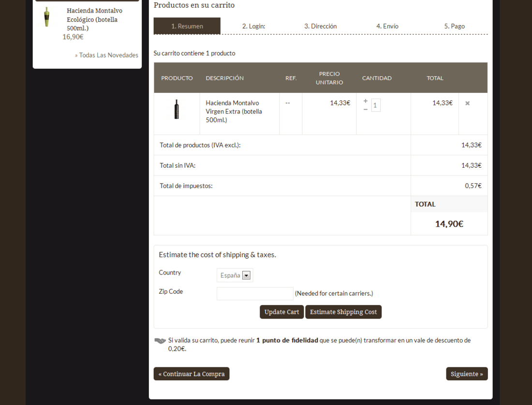
Task: Focus the Zip Code field
Action: pos(255,293)
